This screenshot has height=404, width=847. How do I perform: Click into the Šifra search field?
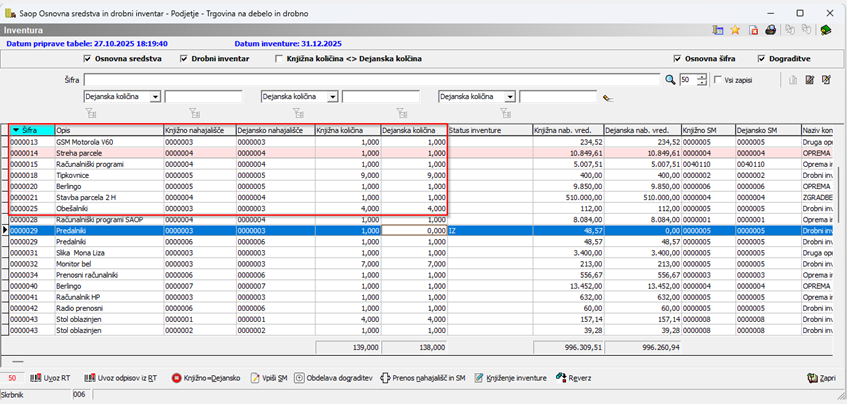[372, 79]
